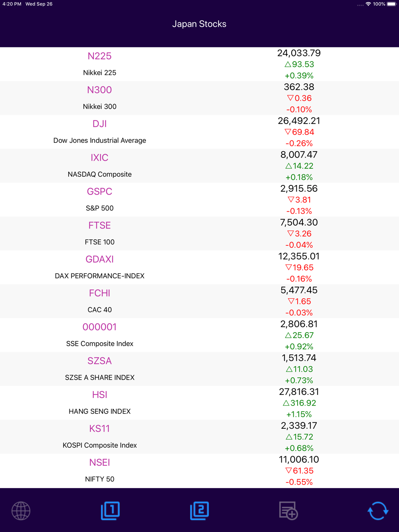Tap the Wi-Fi icon in status bar
The width and height of the screenshot is (399, 532).
[368, 4]
